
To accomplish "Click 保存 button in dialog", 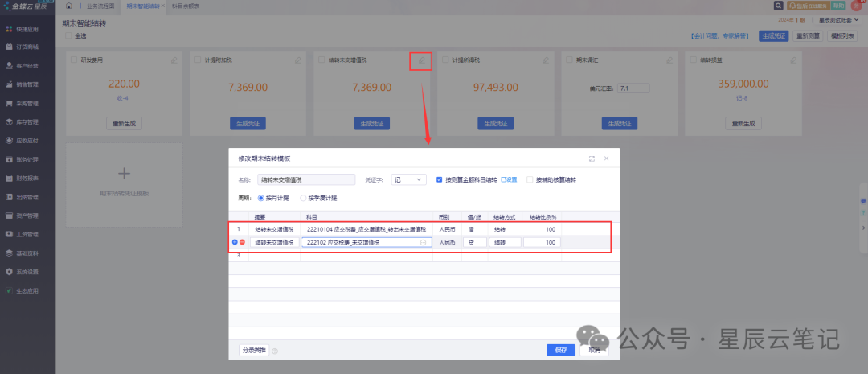I will [561, 350].
